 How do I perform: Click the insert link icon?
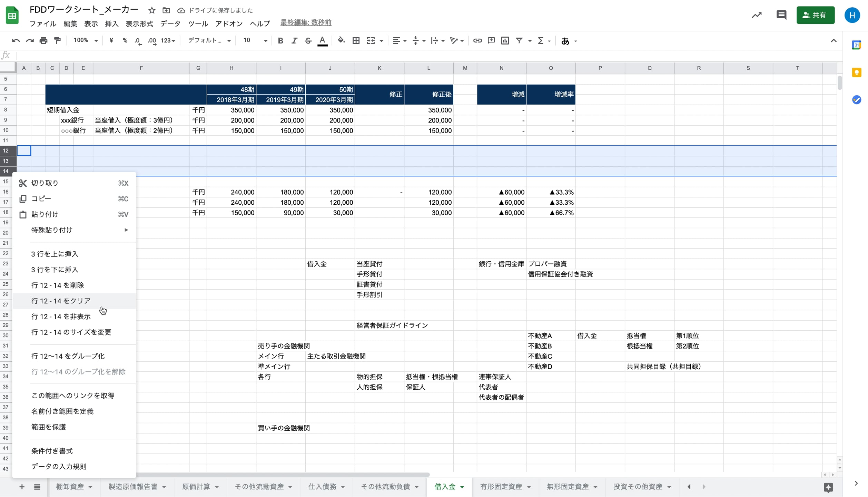(477, 41)
